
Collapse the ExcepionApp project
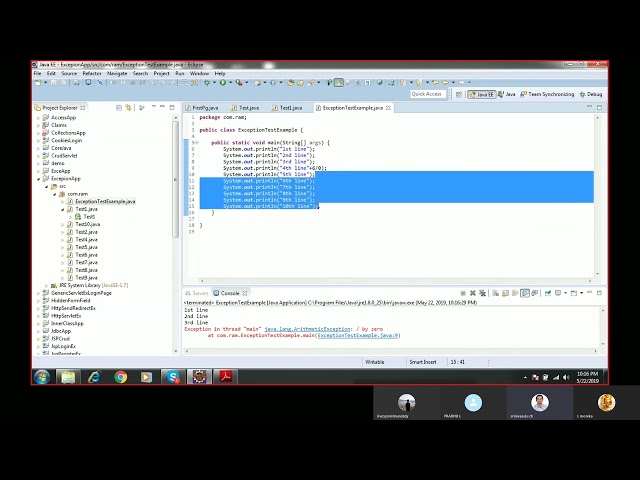[38, 179]
